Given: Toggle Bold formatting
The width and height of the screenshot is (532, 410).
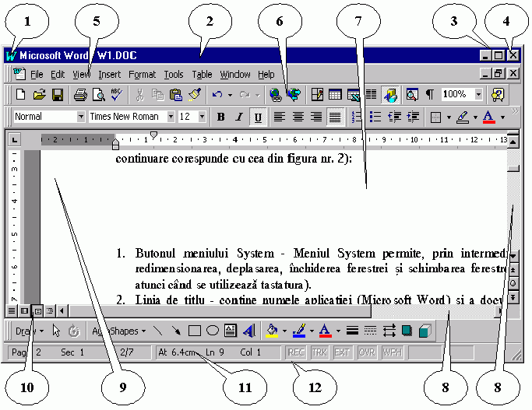Looking at the screenshot, I should (x=221, y=117).
